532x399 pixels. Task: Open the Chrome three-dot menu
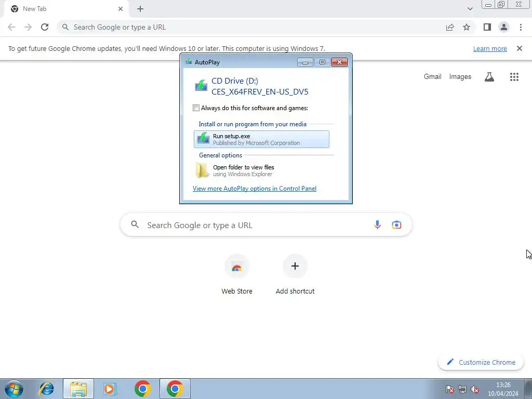pyautogui.click(x=521, y=27)
